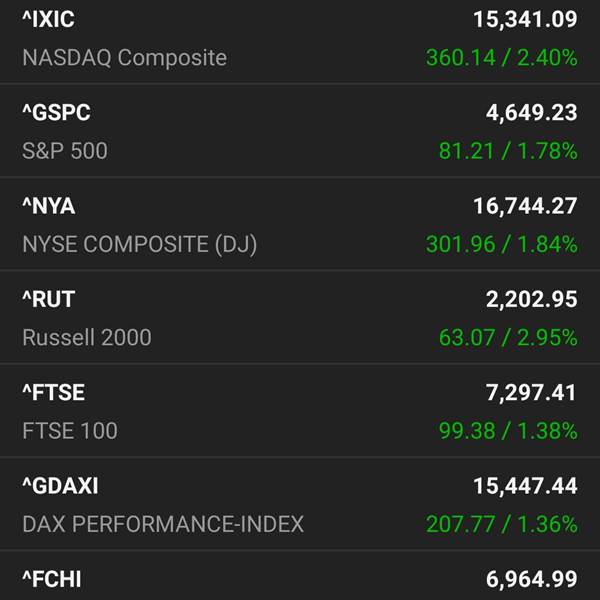Open the ^NYA ticker symbol
This screenshot has width=600, height=600.
click(49, 206)
